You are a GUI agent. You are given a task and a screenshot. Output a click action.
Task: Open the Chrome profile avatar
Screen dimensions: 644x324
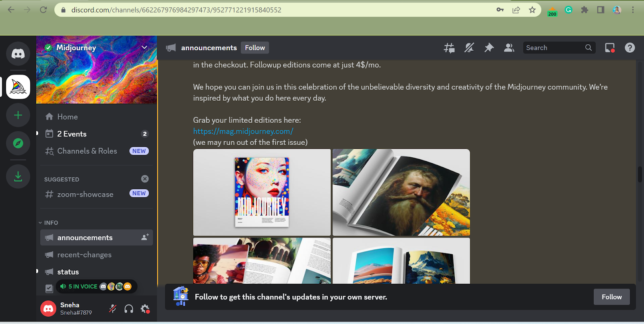click(x=617, y=10)
